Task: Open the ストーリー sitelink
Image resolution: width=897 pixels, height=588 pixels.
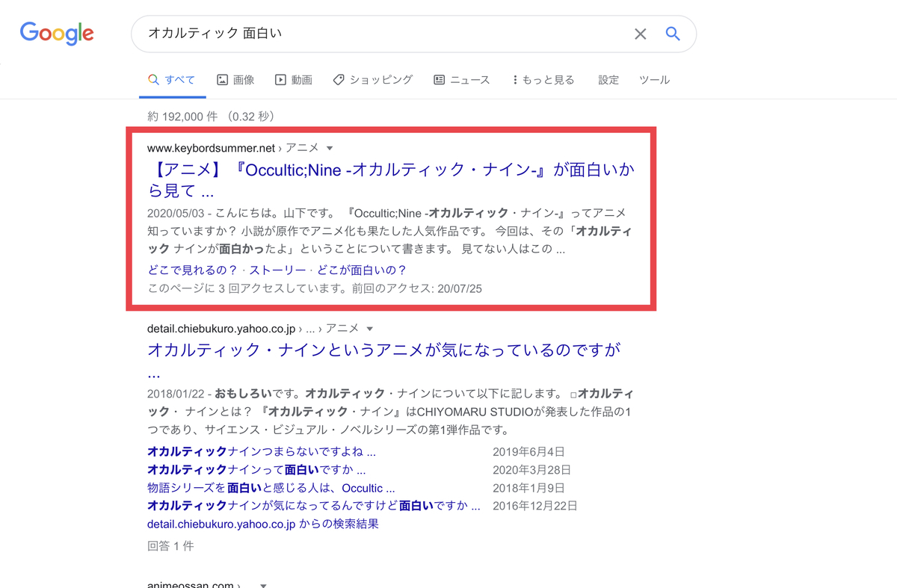Action: pyautogui.click(x=277, y=270)
